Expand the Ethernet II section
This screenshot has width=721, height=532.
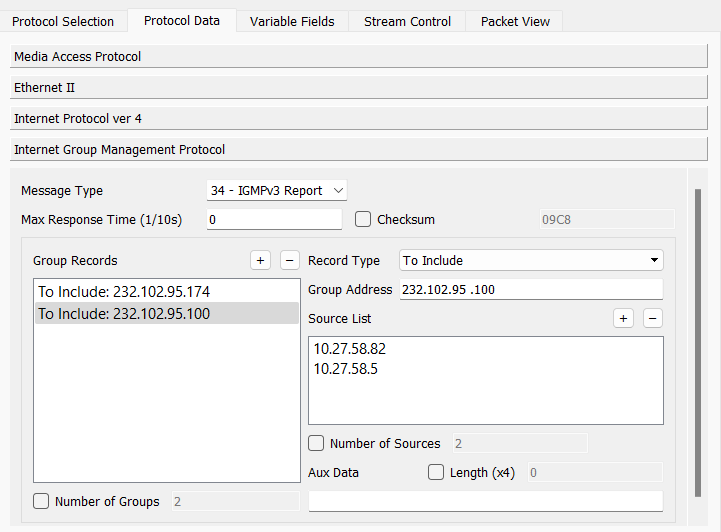pos(358,88)
